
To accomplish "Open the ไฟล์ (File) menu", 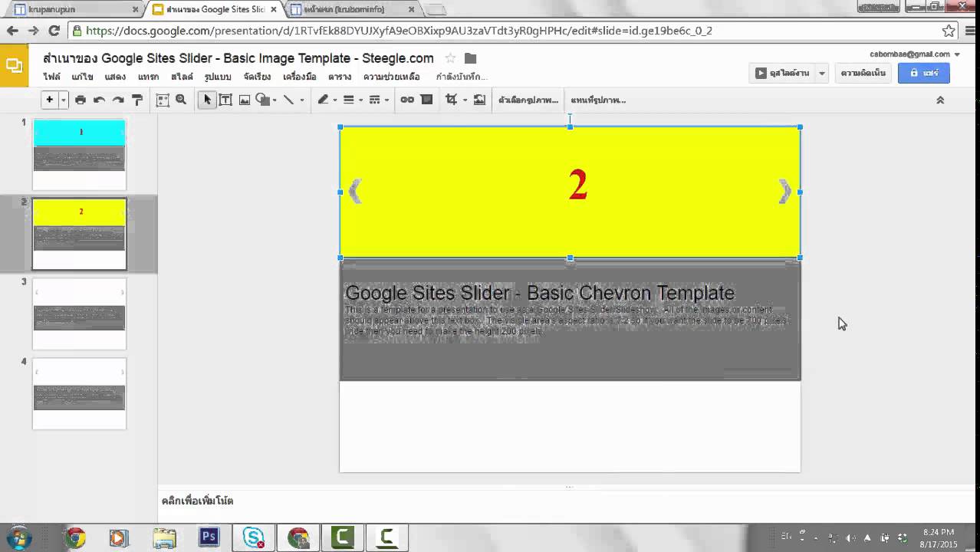I will (51, 77).
